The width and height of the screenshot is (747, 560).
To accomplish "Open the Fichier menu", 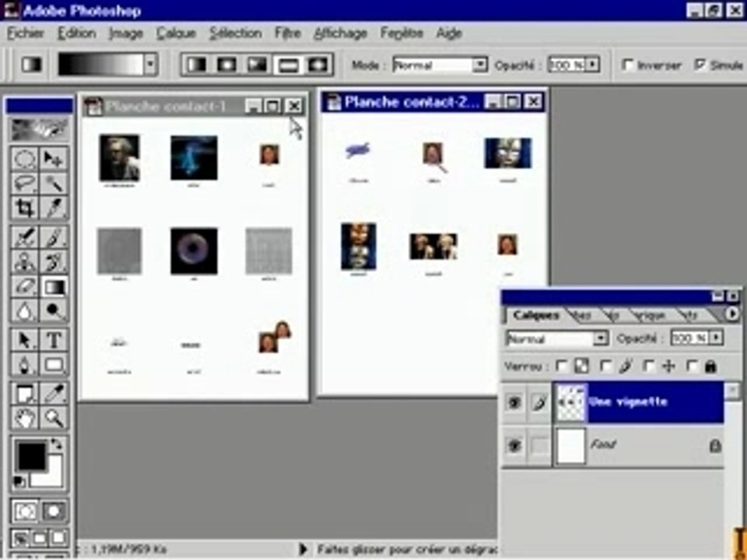I will (x=26, y=33).
